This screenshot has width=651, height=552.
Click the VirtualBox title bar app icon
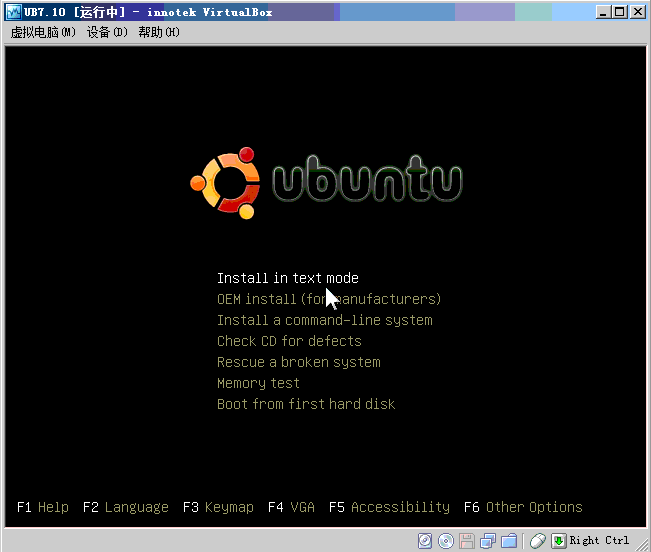[x=14, y=12]
